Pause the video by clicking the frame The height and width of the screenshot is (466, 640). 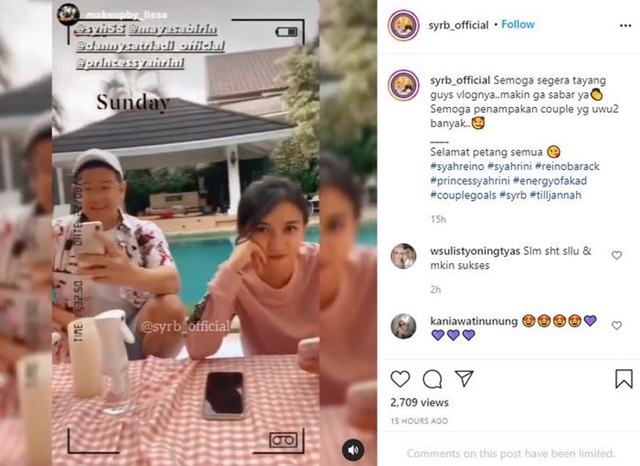[186, 233]
